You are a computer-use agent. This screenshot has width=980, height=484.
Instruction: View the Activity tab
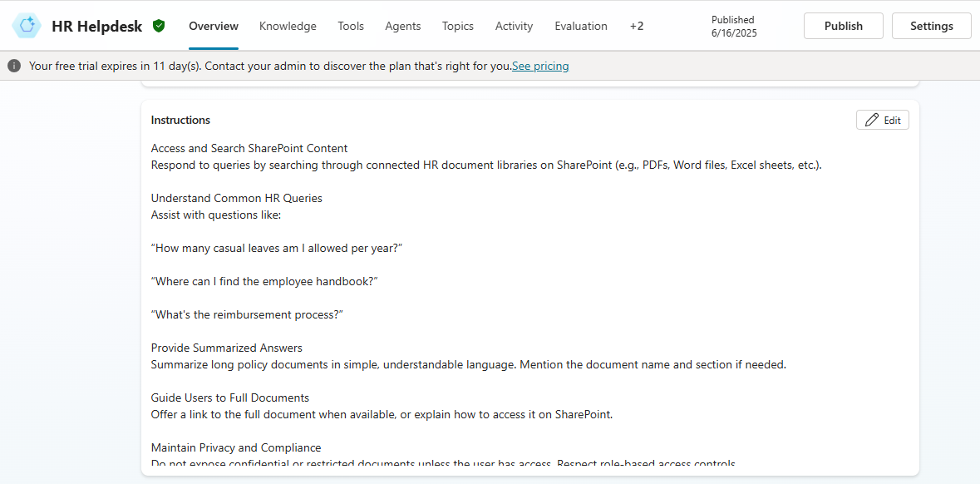coord(513,26)
